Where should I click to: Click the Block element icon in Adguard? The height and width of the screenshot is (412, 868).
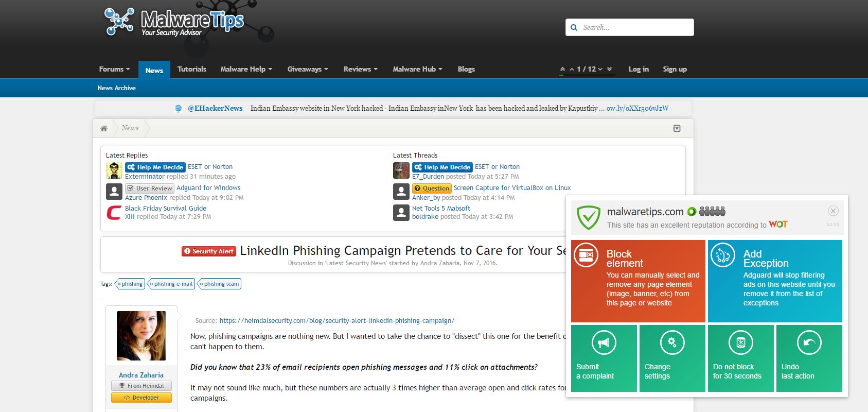click(586, 254)
